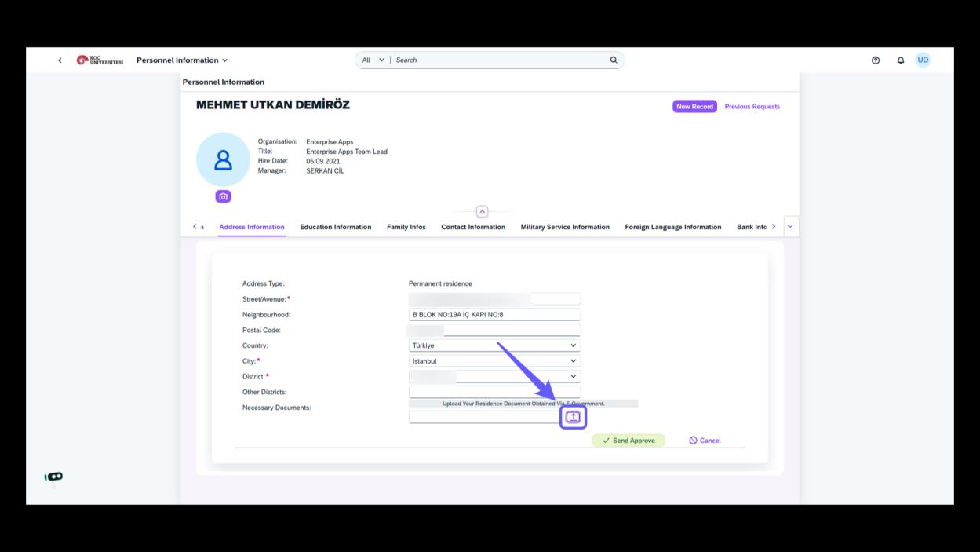Open the floating assistant icon at lower left

coord(54,477)
